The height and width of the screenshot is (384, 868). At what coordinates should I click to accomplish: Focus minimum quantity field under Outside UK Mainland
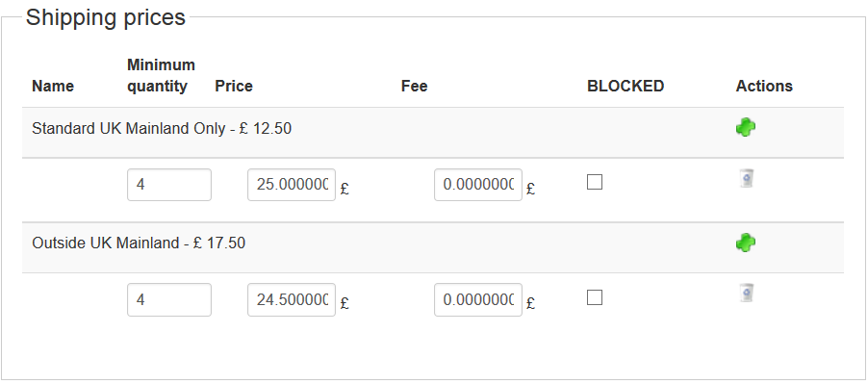click(x=169, y=300)
